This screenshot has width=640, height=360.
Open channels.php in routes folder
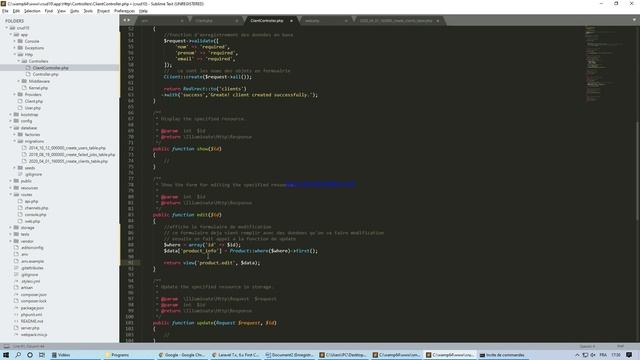36,208
